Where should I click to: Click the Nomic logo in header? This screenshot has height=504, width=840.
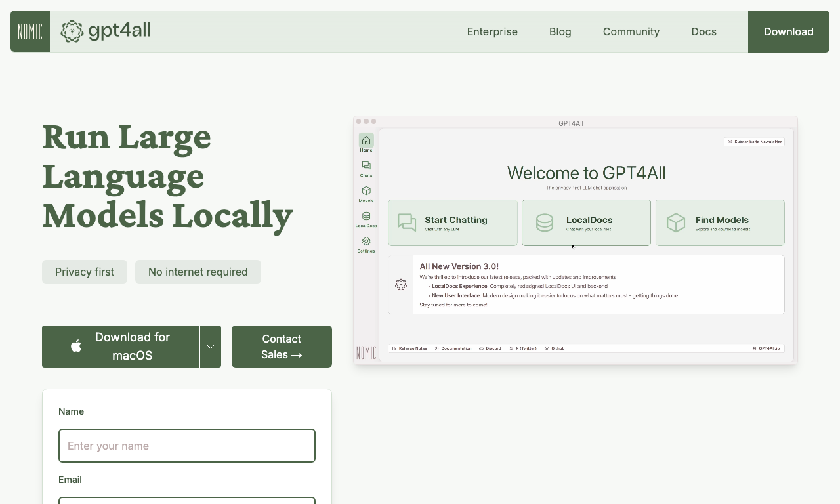(30, 31)
